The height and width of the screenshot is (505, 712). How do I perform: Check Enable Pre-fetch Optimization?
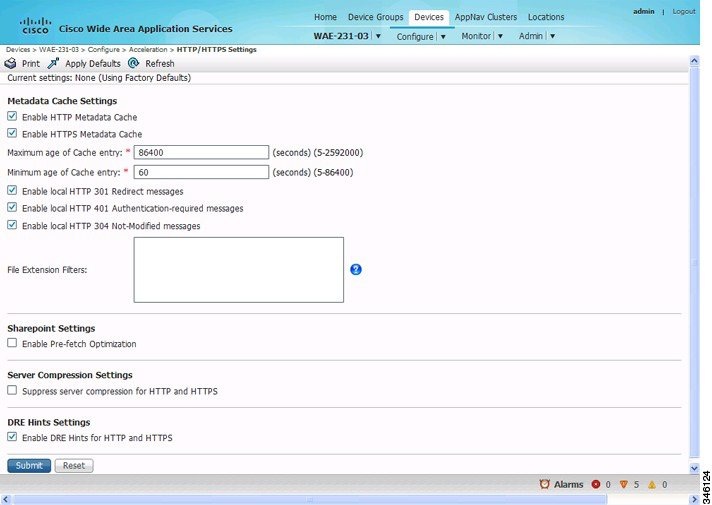point(12,343)
